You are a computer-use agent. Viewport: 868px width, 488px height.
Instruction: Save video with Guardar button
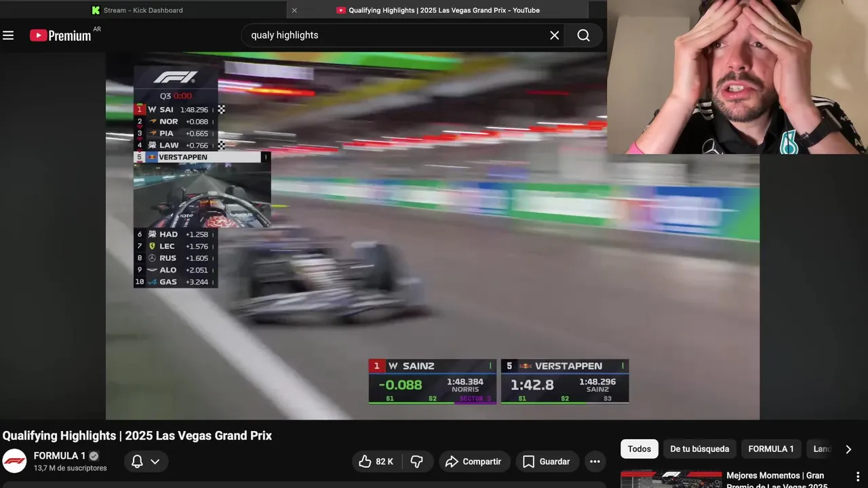click(x=547, y=462)
